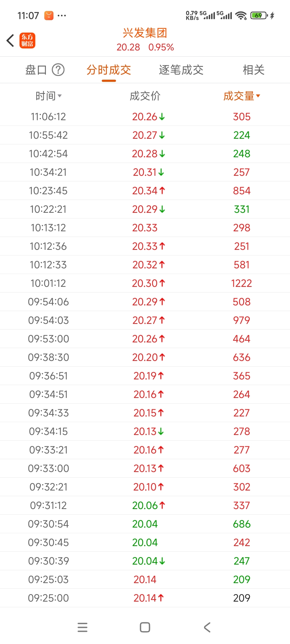Select the 09:25:00 opening trade row

tap(145, 598)
